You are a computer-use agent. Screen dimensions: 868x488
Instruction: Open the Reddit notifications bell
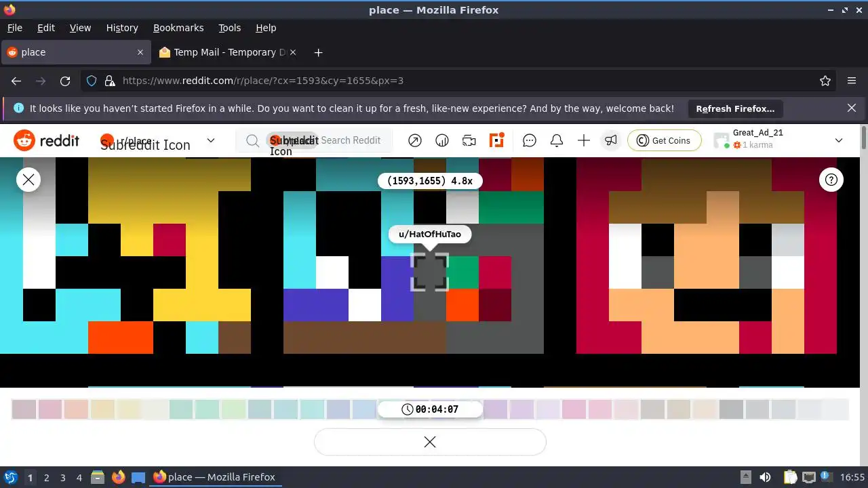[557, 140]
